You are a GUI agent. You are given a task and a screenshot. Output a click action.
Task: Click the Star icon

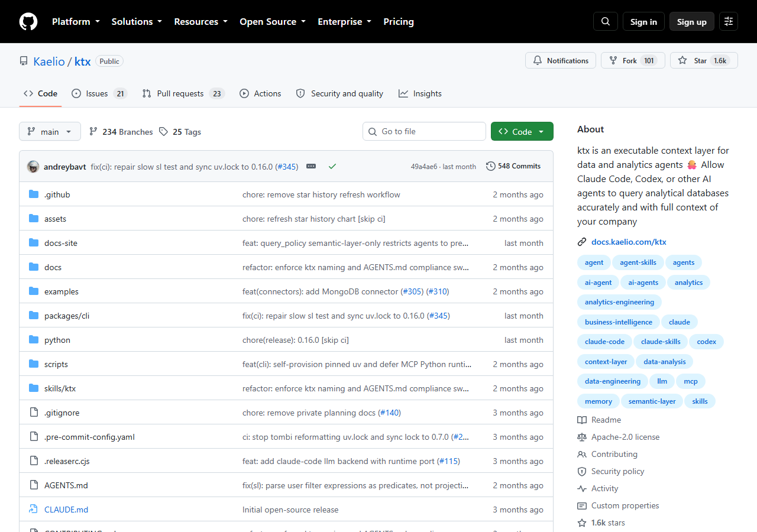(x=682, y=60)
